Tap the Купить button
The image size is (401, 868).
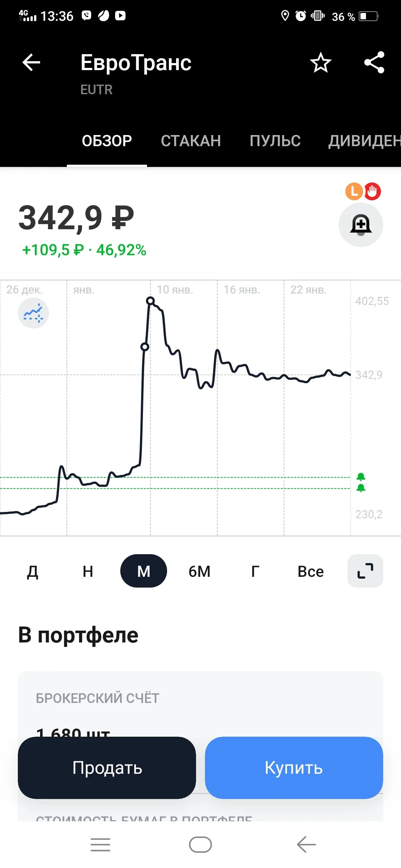click(x=294, y=768)
